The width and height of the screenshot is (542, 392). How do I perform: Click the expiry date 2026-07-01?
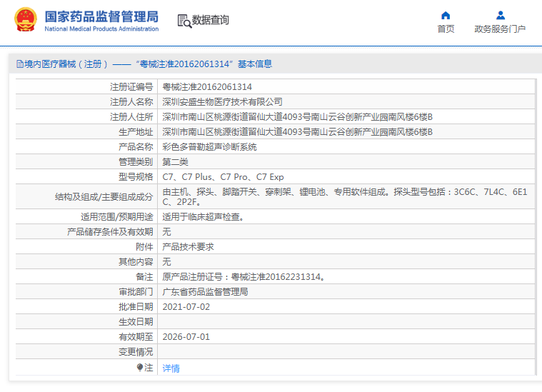[186, 336]
